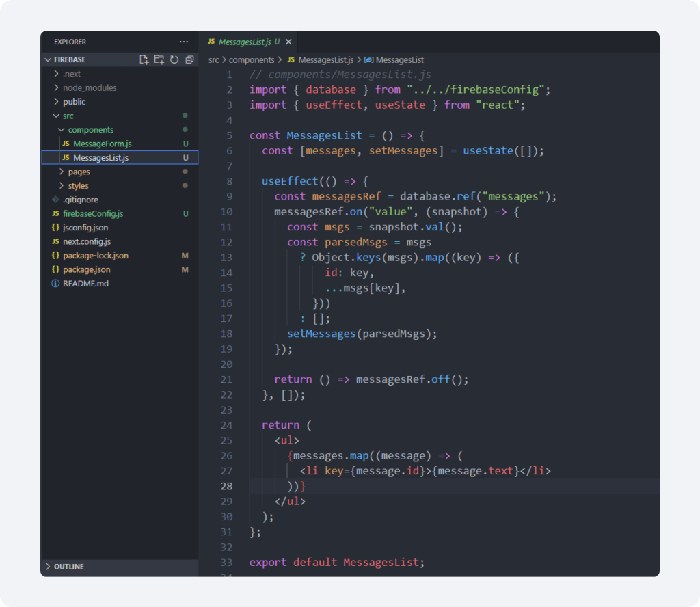Click the New File icon in Explorer header
700x607 pixels.
point(144,59)
